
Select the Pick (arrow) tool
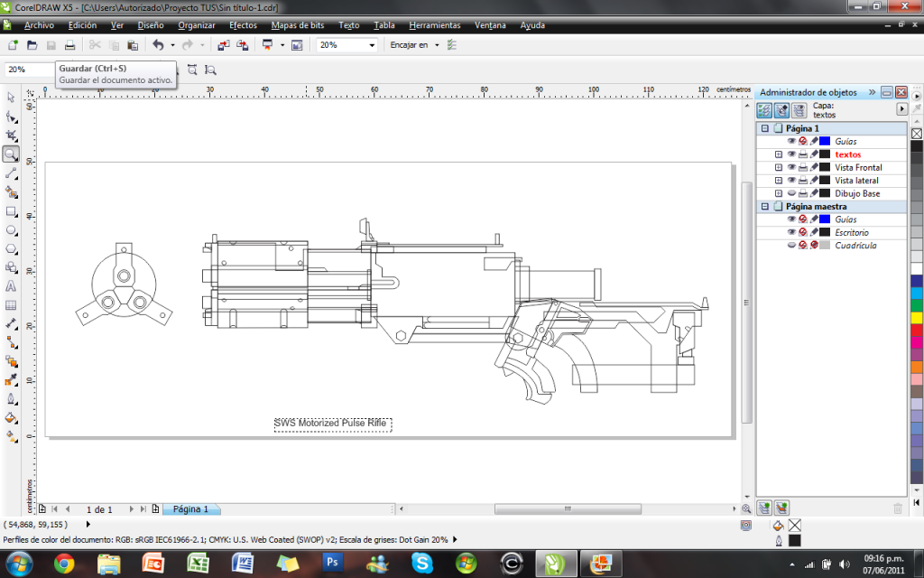(11, 98)
